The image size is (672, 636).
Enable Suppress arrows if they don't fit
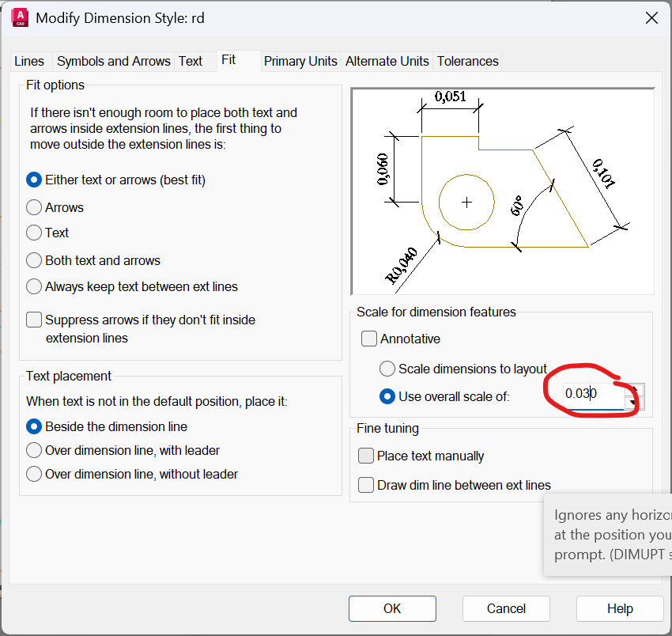(34, 320)
